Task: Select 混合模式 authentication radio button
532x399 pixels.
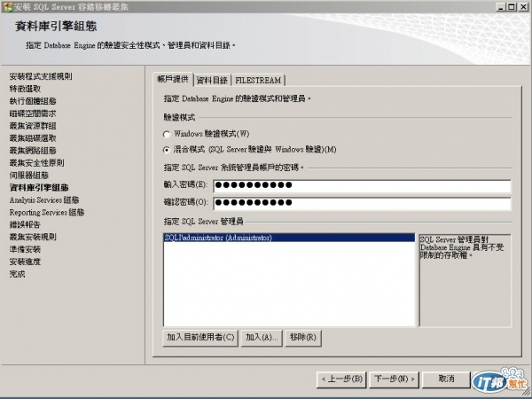Action: [x=167, y=150]
